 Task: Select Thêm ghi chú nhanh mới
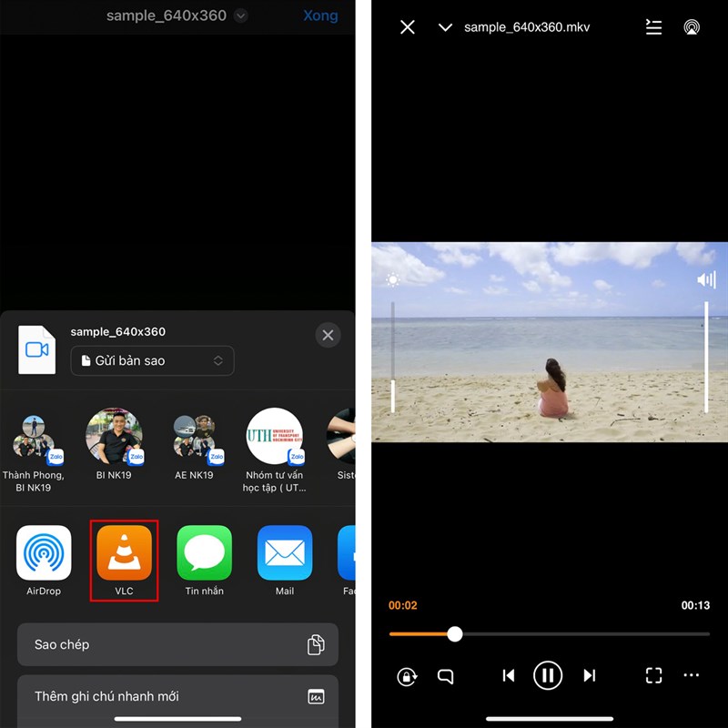pyautogui.click(x=177, y=696)
